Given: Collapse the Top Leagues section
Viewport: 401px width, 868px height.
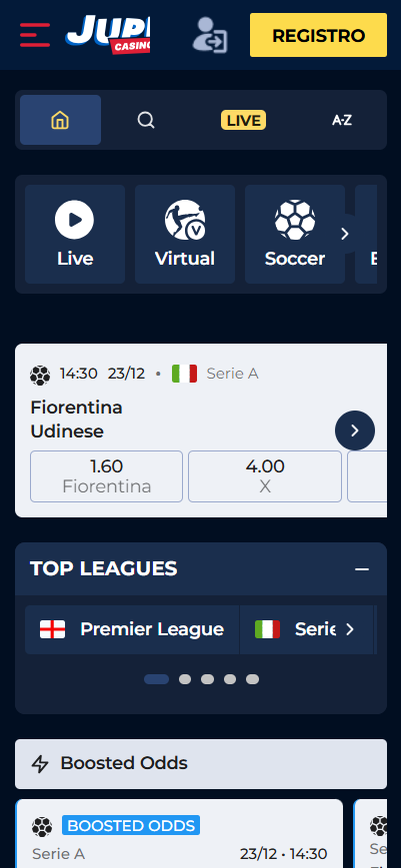Looking at the screenshot, I should (x=362, y=569).
